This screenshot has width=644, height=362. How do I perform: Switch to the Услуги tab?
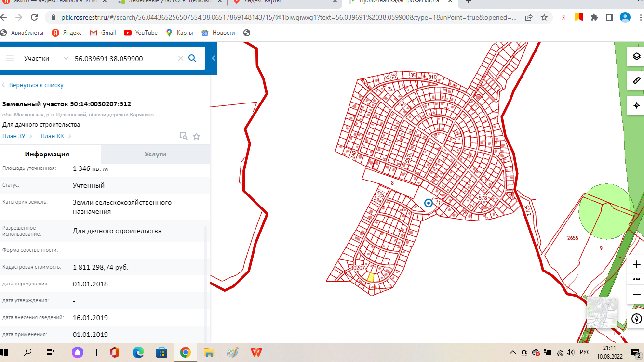click(x=155, y=154)
